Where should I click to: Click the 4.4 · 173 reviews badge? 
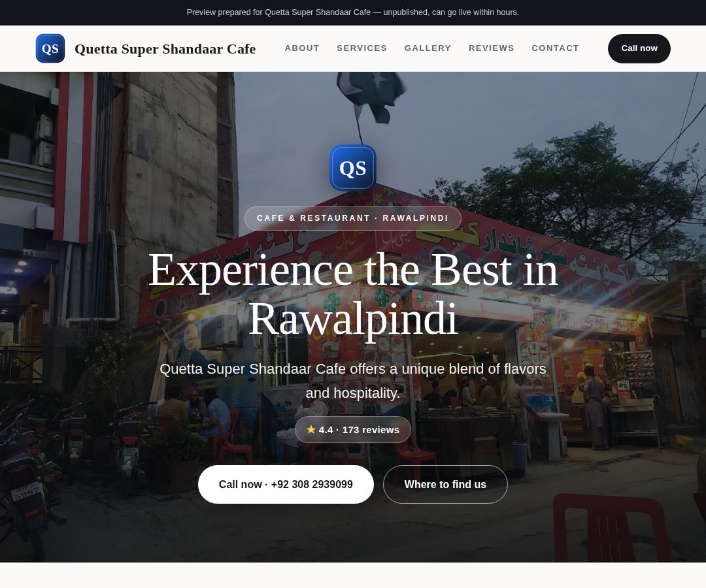353,430
